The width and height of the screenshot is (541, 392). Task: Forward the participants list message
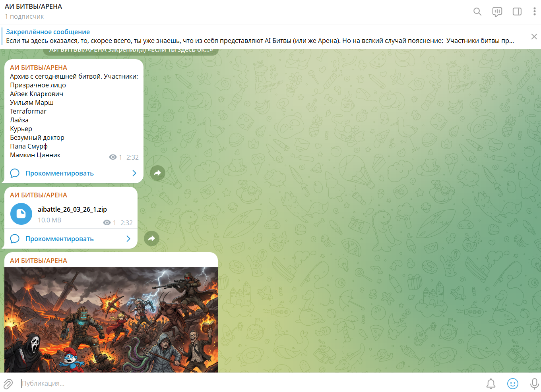tap(157, 173)
